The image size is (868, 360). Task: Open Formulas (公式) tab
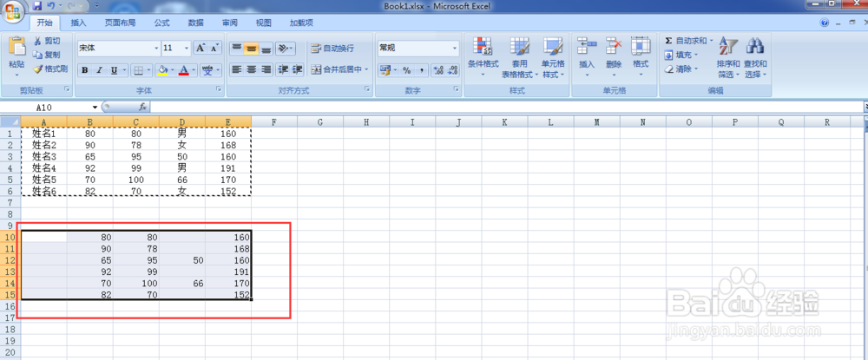pyautogui.click(x=161, y=23)
